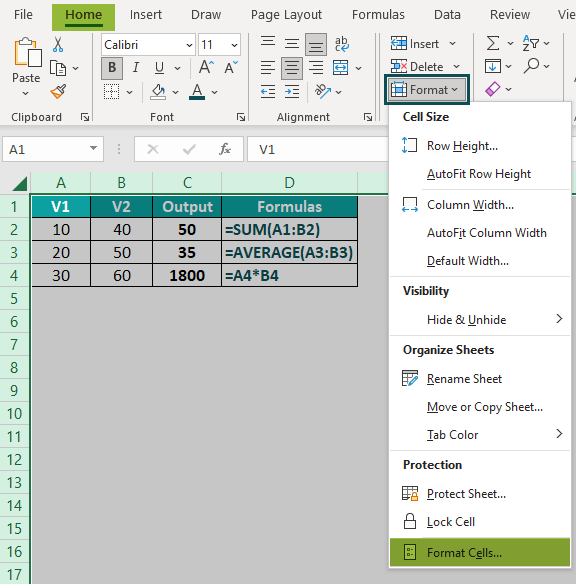Click Merge and Center icon

tap(341, 68)
